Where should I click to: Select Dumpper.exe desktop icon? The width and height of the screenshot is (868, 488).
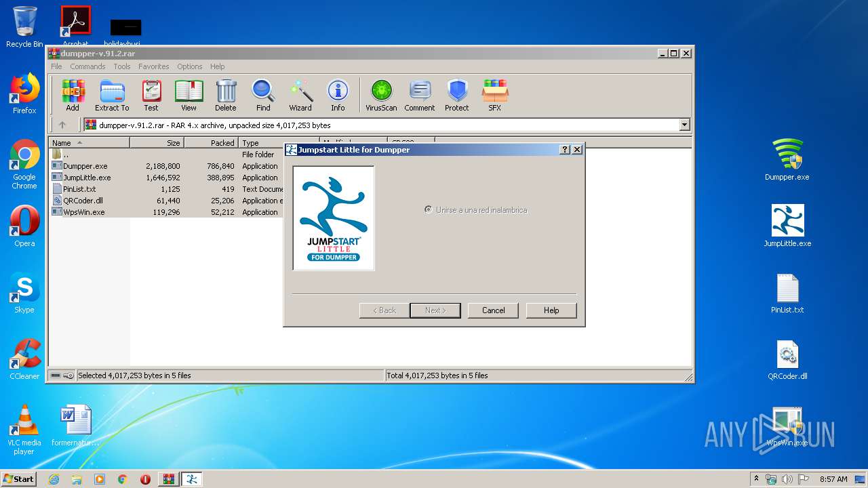tap(787, 160)
